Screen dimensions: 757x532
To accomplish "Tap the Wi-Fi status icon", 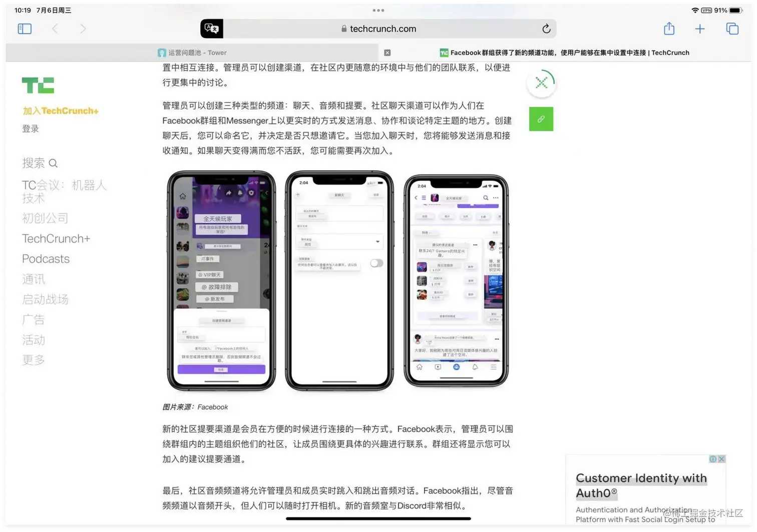I will click(695, 11).
